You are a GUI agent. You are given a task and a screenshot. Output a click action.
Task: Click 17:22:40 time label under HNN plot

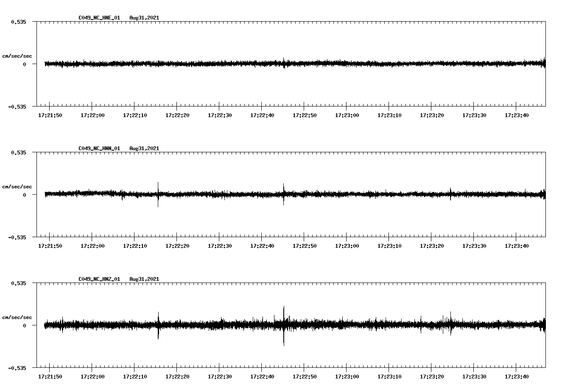(262, 246)
